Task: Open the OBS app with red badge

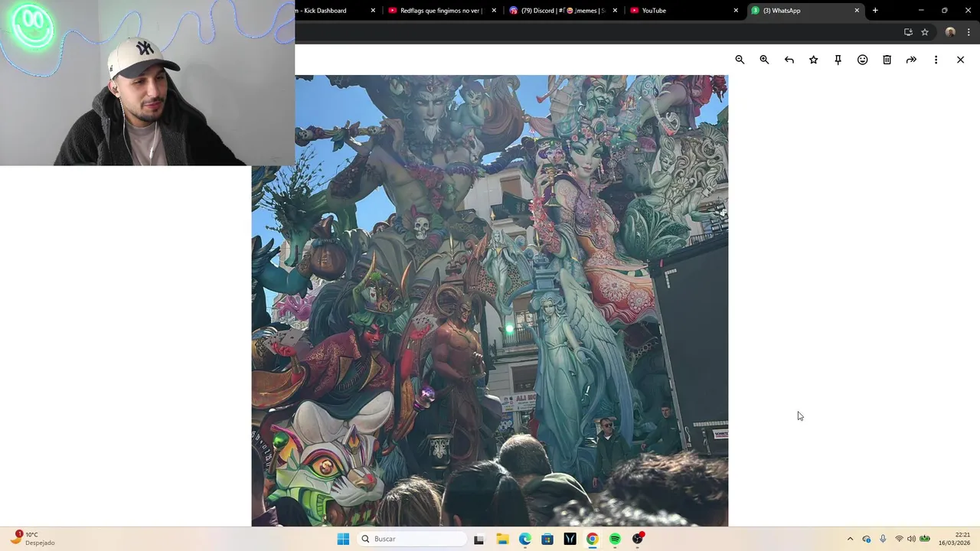Action: [638, 539]
